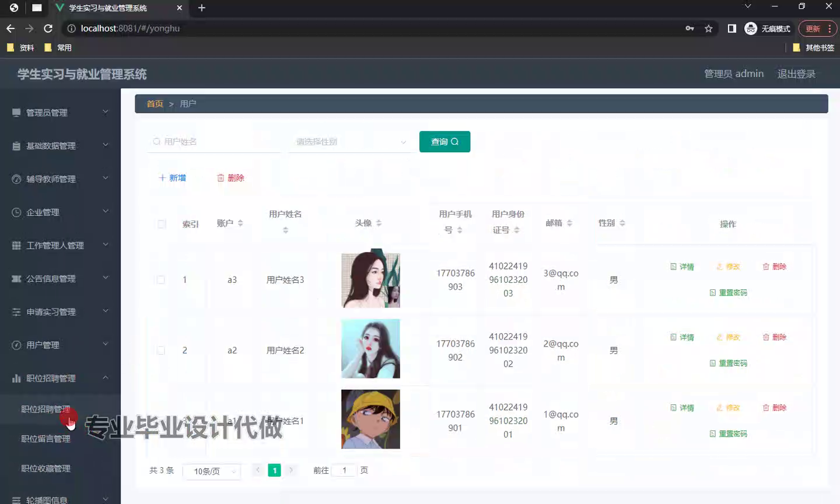Viewport: 840px width, 504px height.
Task: Click the 删除 batch delete button
Action: (x=231, y=178)
